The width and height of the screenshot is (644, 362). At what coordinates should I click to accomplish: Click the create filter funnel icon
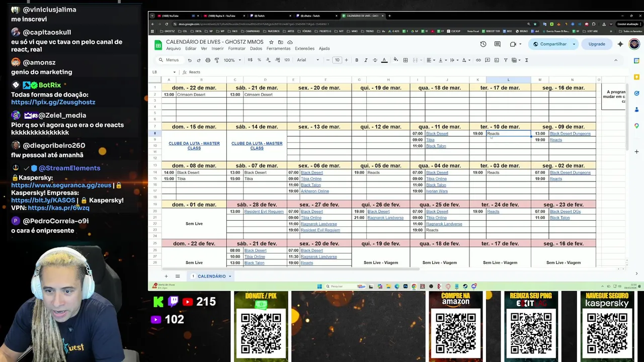pos(506,60)
